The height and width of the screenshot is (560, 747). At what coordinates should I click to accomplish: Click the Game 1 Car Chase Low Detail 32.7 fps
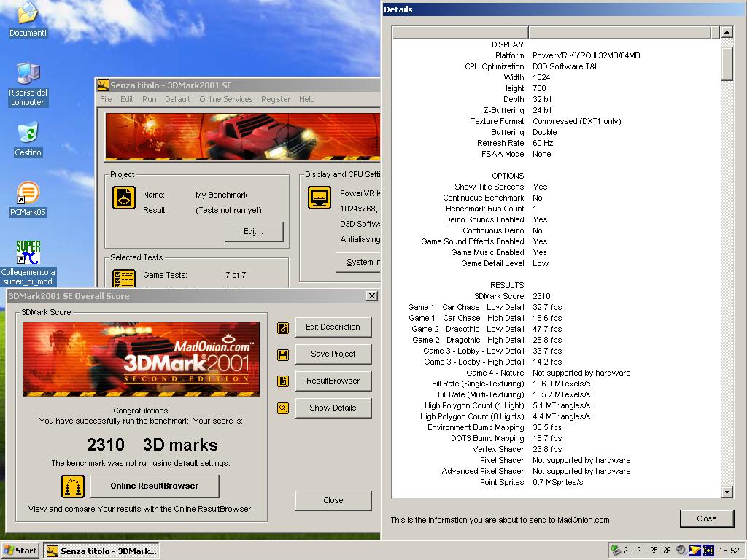(x=547, y=307)
